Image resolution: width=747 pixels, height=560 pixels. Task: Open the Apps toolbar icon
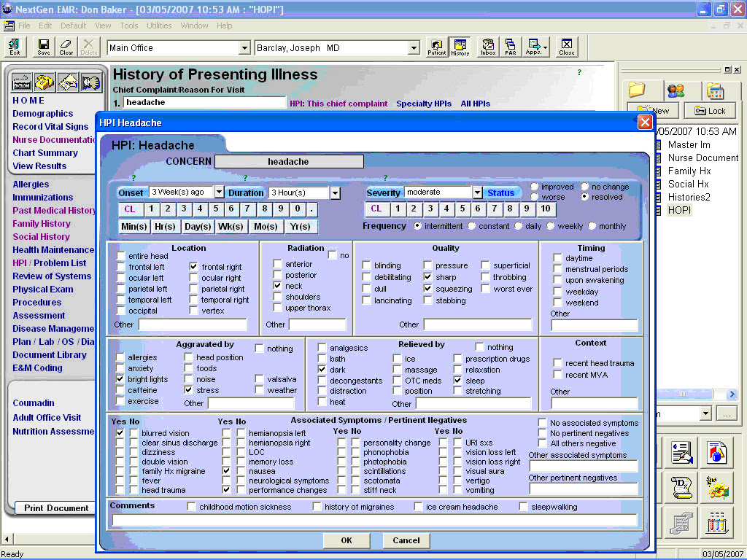[536, 47]
